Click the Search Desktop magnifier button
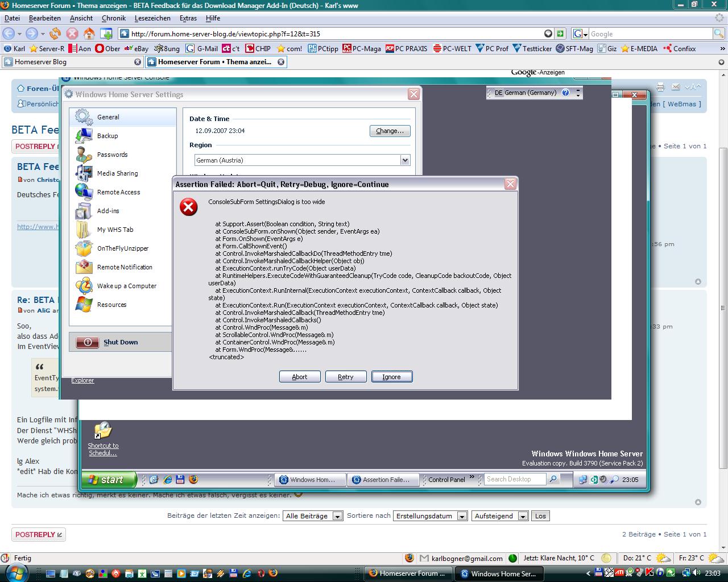 [x=553, y=479]
